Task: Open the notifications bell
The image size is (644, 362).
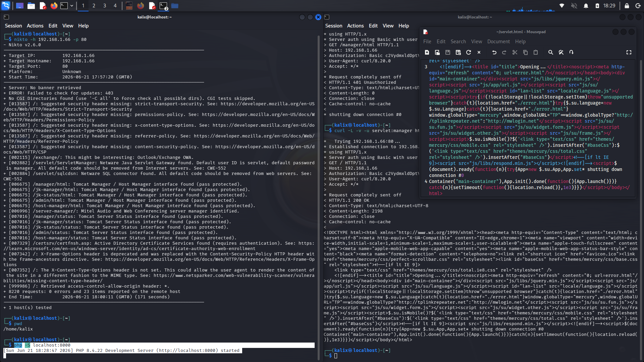Action: pos(586,6)
